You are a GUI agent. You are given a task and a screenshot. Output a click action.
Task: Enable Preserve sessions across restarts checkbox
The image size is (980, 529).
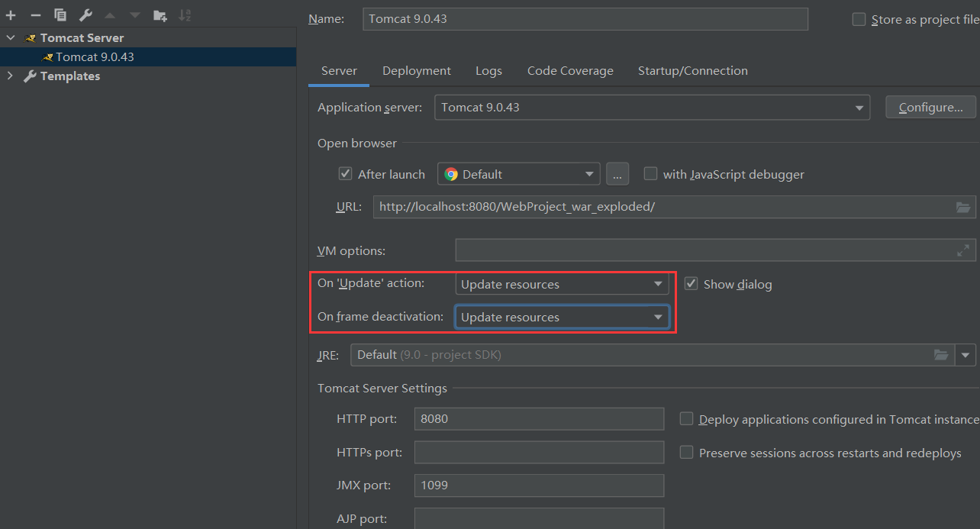686,453
